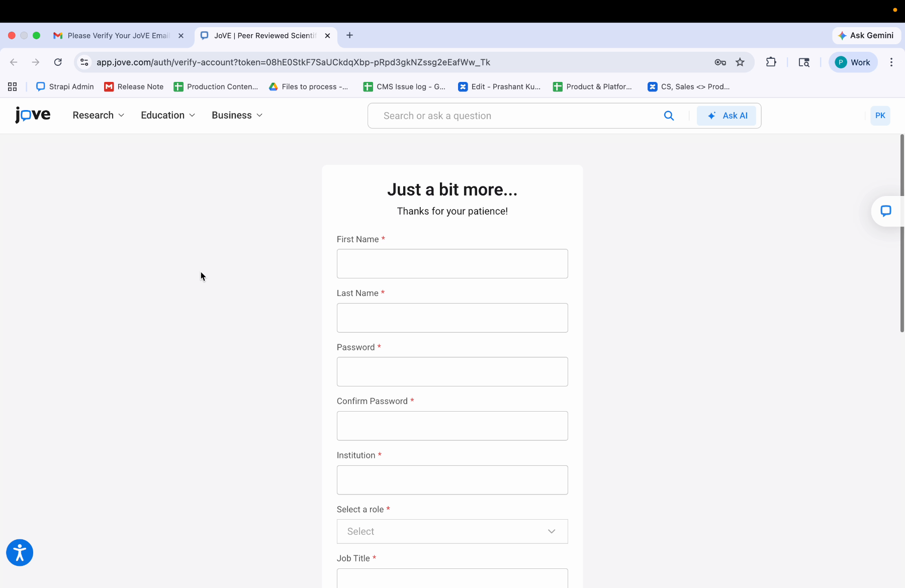This screenshot has width=905, height=588.
Task: Open the search side panel icon
Action: (803, 62)
